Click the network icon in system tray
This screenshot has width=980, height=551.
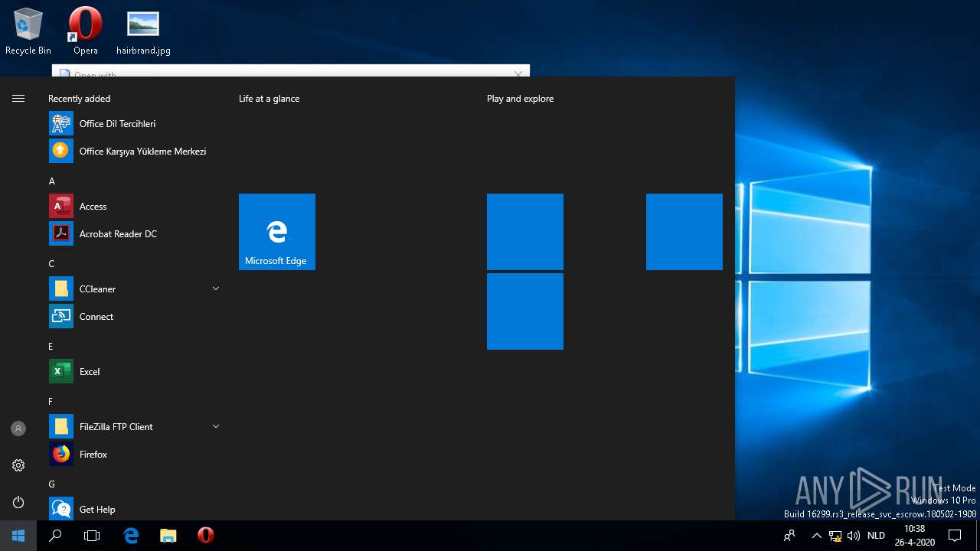coord(835,536)
